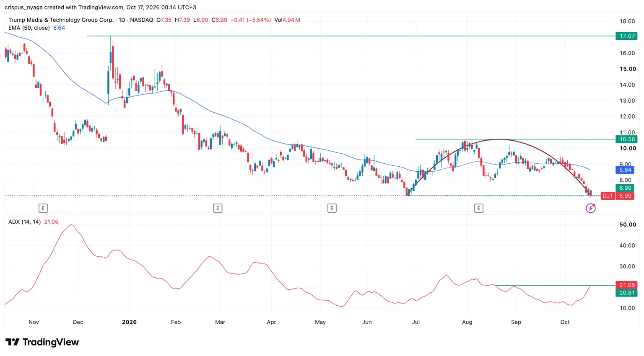This screenshot has height=356, width=644.
Task: Click the O7.35 open price value
Action: click(x=164, y=20)
